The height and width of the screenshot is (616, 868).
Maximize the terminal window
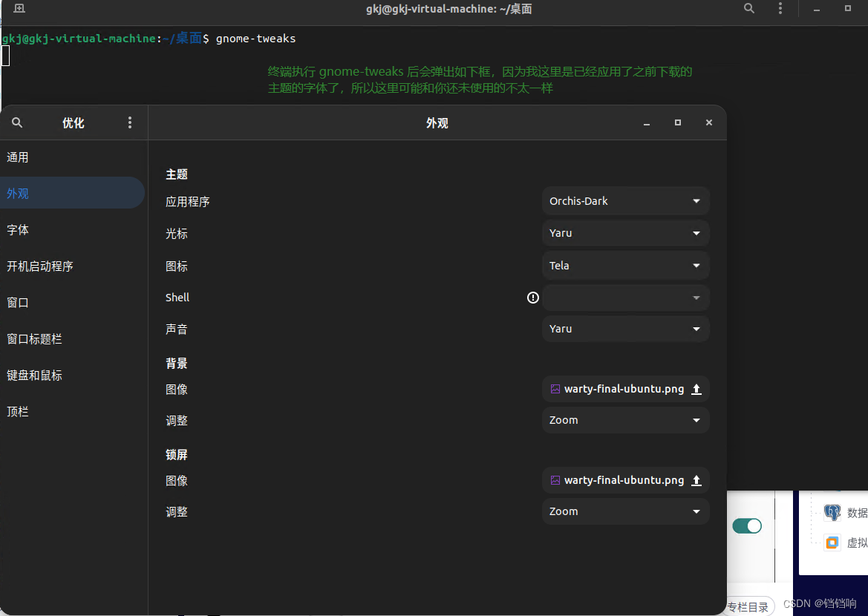847,8
